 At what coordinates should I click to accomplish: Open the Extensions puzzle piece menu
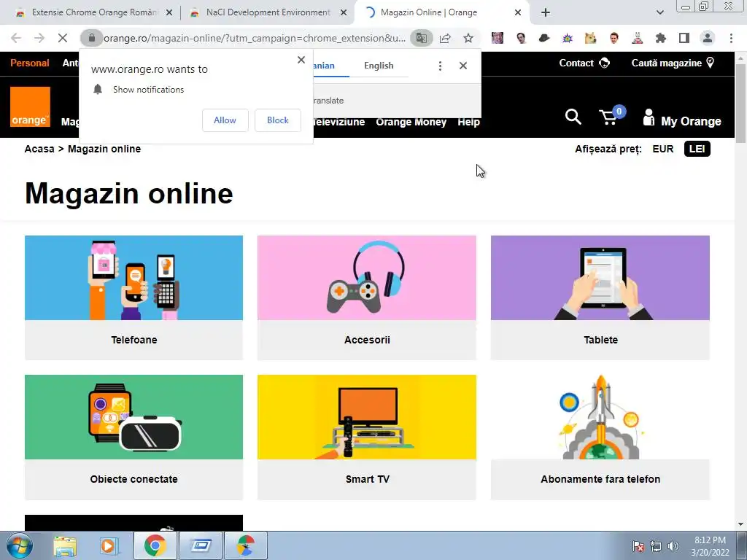pos(661,38)
